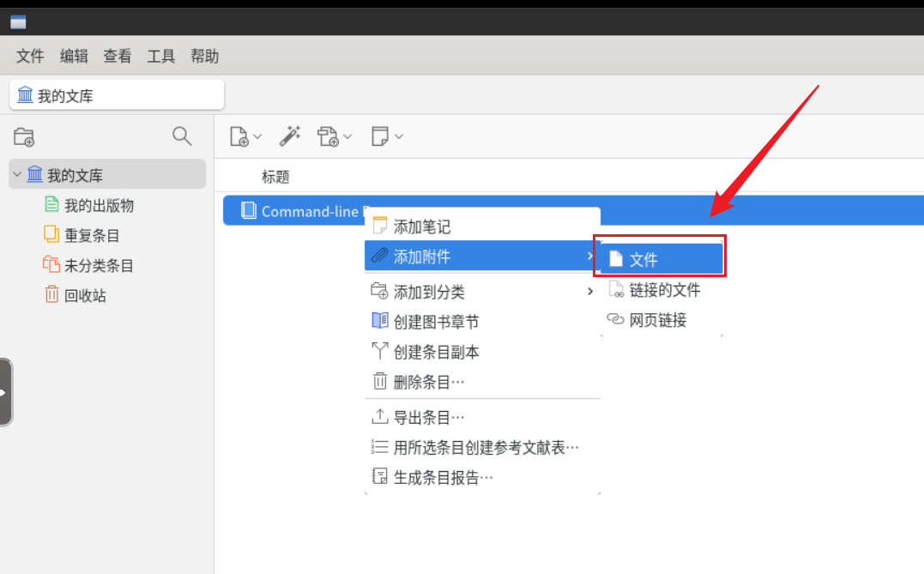Click the new note toolbar icon
This screenshot has width=924, height=574.
point(379,136)
